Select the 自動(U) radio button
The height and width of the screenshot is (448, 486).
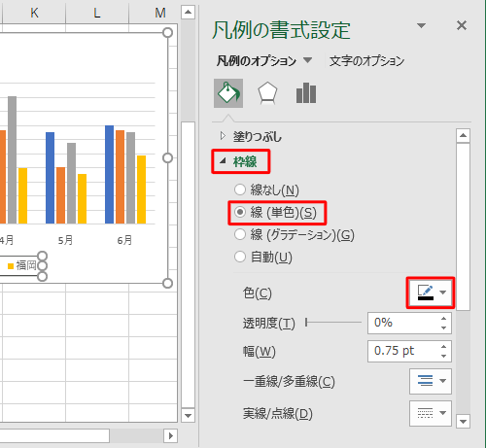click(x=240, y=257)
